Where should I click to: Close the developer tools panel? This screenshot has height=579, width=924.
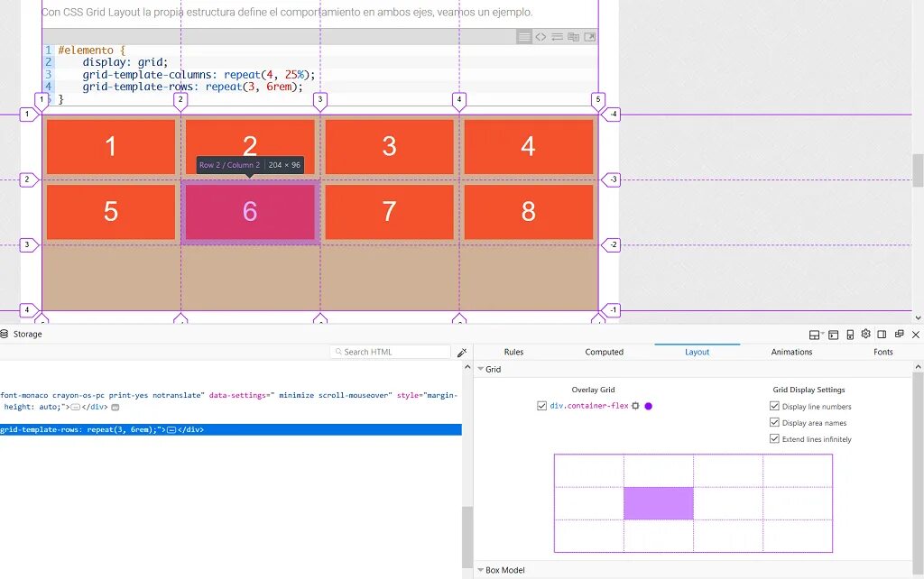point(916,335)
